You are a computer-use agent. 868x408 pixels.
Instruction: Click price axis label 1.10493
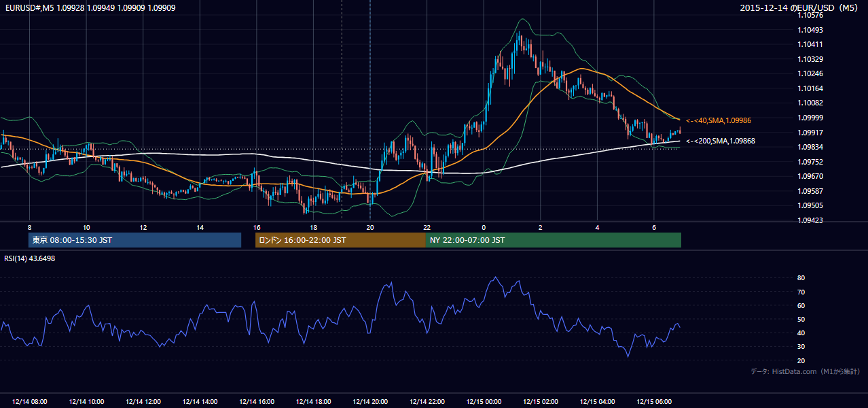810,30
